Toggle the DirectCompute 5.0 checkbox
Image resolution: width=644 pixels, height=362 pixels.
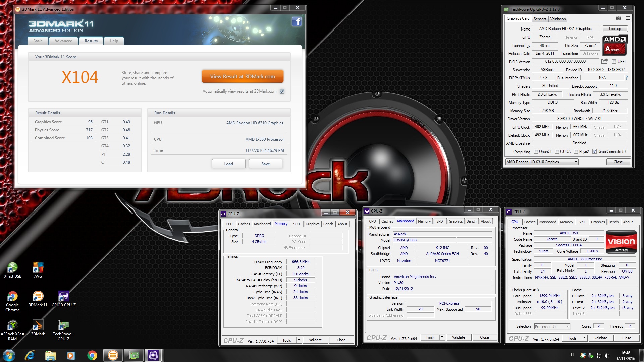click(x=595, y=152)
